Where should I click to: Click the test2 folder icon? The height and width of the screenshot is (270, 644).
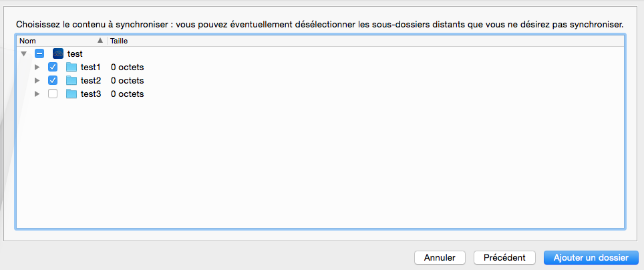pos(71,80)
